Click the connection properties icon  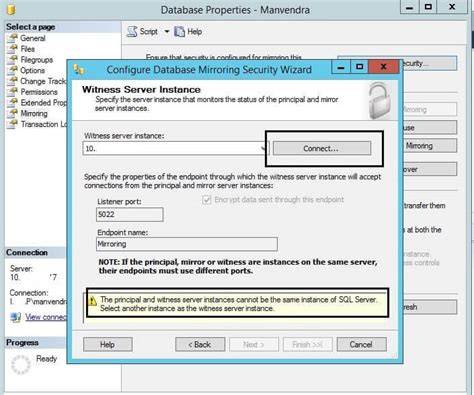click(16, 317)
